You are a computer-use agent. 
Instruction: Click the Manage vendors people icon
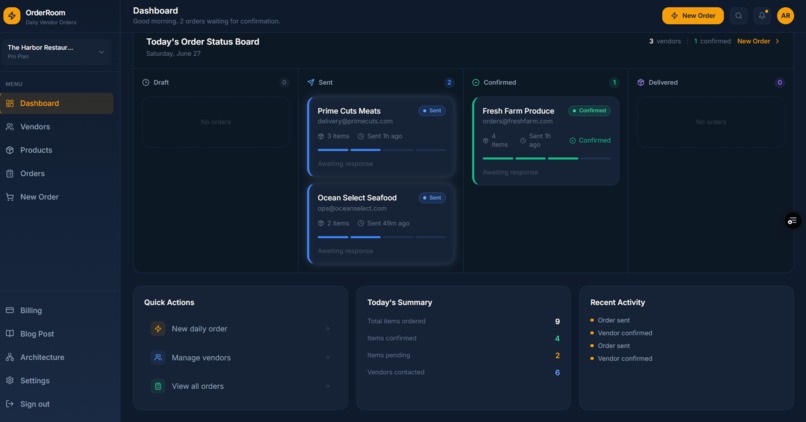pos(158,357)
